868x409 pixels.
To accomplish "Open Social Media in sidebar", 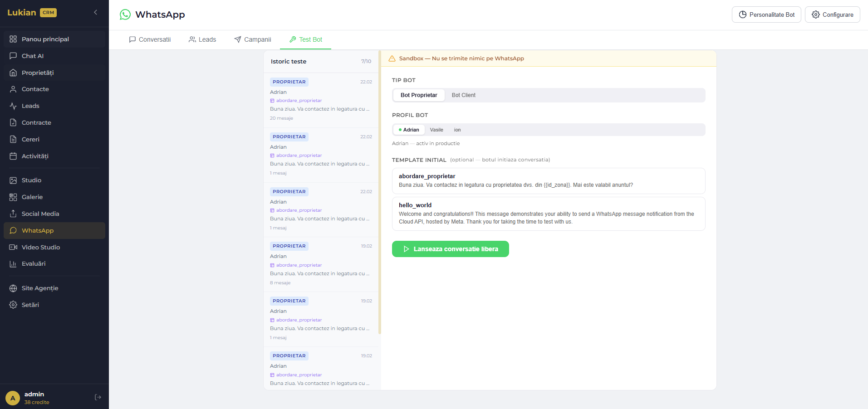I will coord(40,214).
